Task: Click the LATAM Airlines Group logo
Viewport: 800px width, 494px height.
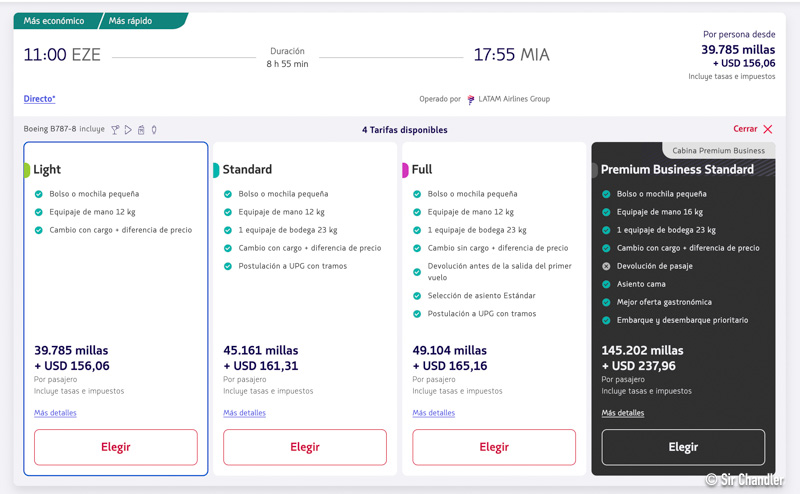Action: click(x=471, y=100)
